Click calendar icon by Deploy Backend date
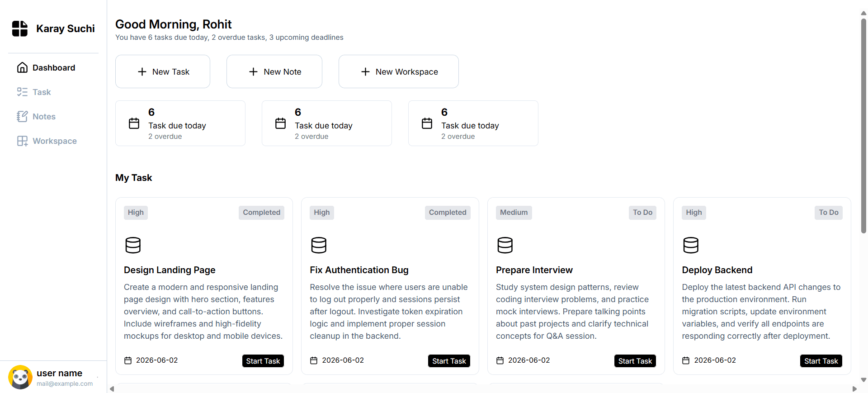The width and height of the screenshot is (868, 393). click(x=686, y=360)
